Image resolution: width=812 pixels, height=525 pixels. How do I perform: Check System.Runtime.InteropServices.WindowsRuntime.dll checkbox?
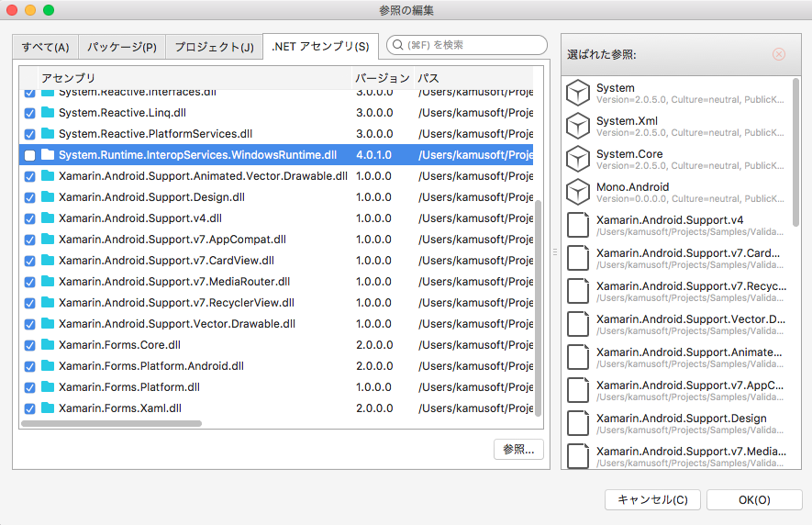coord(29,155)
